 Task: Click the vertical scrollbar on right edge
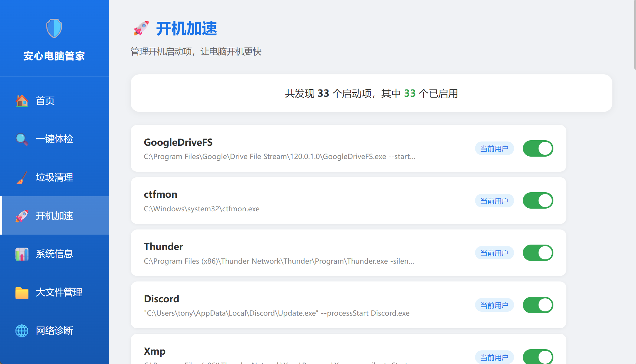634,35
